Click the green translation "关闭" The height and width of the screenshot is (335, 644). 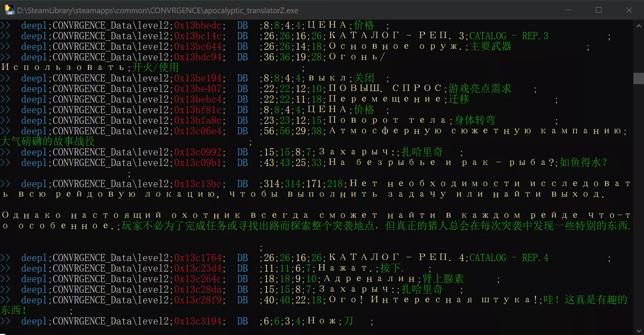point(364,78)
